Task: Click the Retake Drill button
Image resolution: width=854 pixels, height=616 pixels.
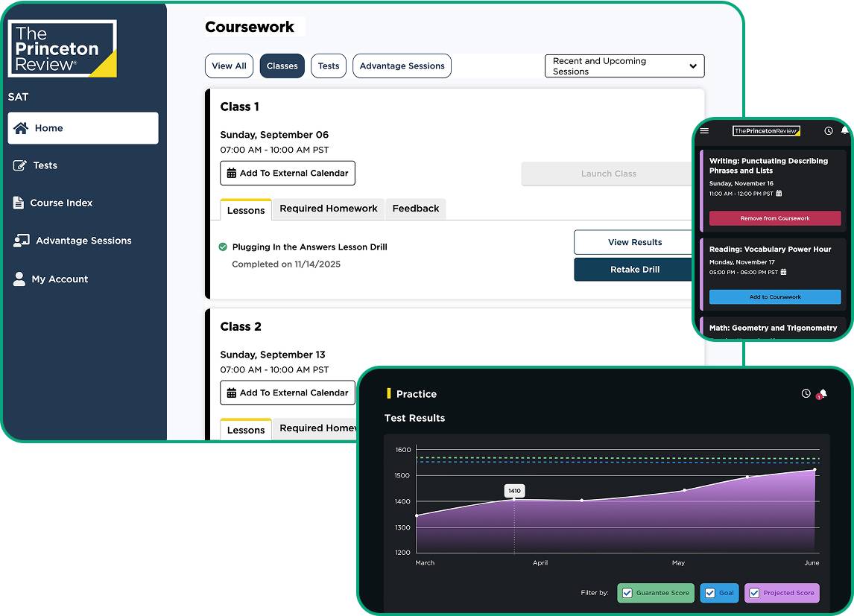Action: coord(634,270)
